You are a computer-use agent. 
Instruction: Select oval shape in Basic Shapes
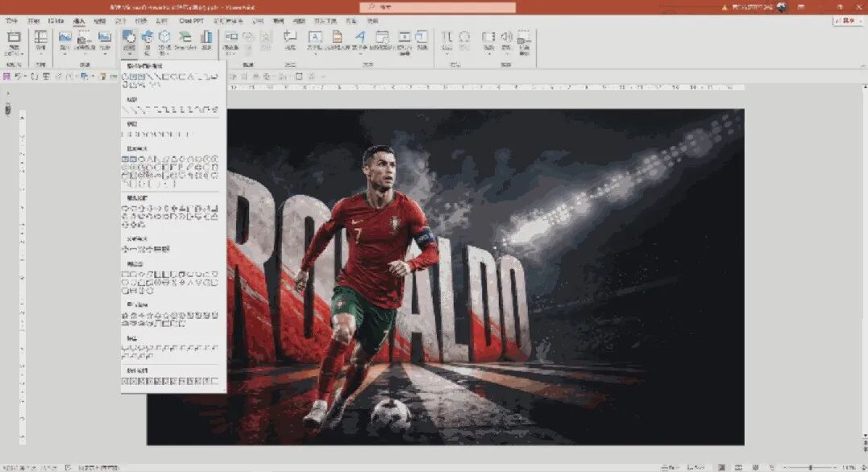click(x=142, y=159)
